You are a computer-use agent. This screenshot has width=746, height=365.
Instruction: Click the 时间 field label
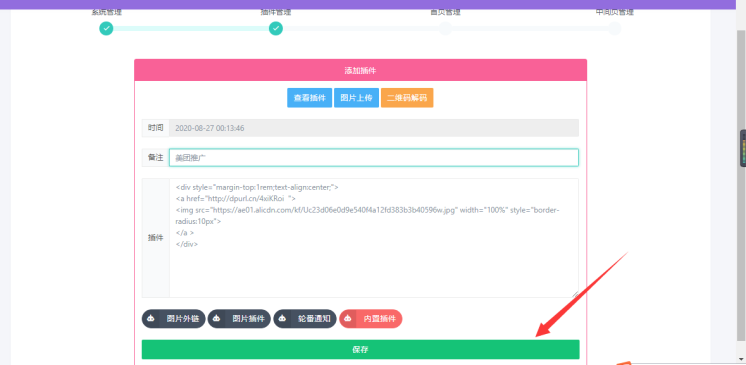156,128
